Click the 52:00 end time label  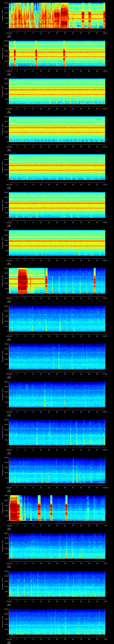pos(105,184)
